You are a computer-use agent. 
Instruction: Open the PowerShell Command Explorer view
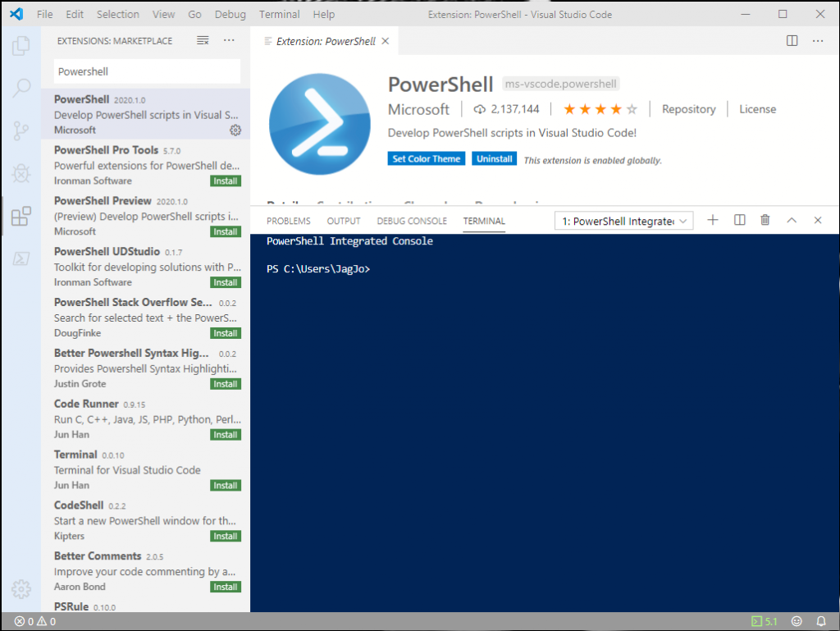tap(21, 258)
